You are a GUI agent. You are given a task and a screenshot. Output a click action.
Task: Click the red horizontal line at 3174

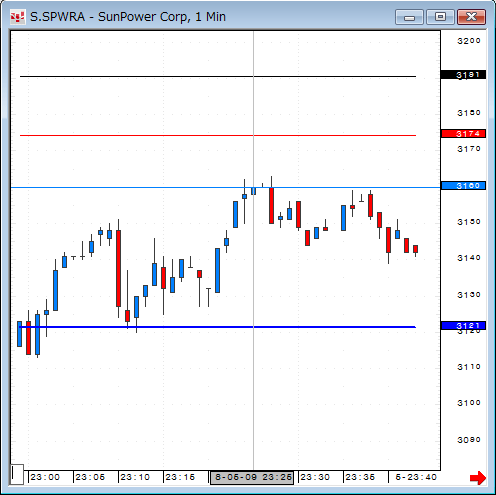coord(218,135)
